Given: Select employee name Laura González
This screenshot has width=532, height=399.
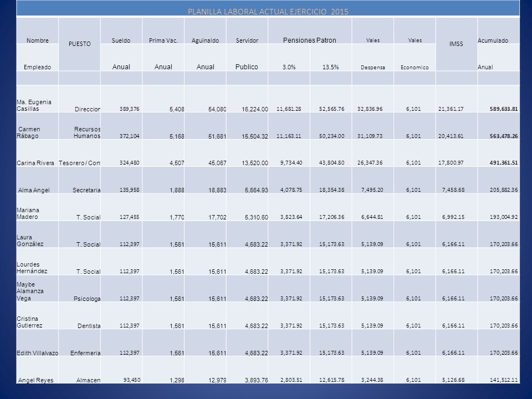Looking at the screenshot, I should (30, 241).
